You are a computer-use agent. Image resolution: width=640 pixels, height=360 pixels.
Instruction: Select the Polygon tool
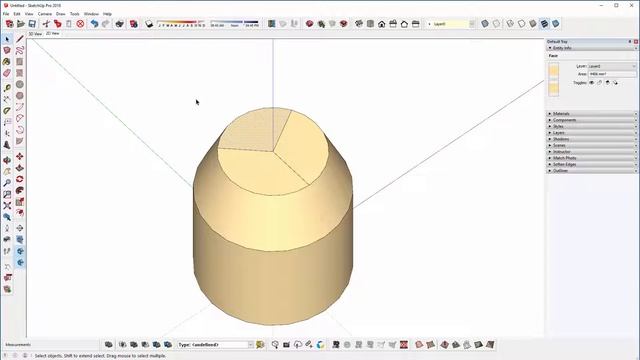20,96
